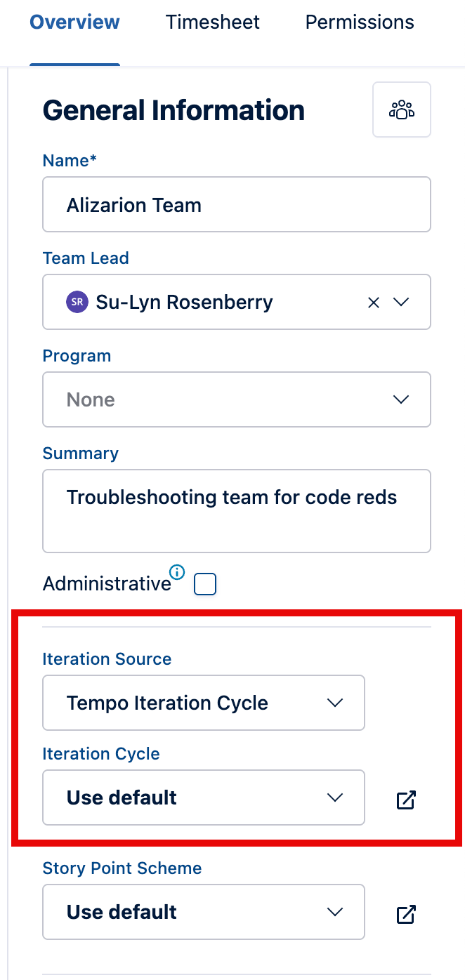Open the Team Lead dropdown
The width and height of the screenshot is (465, 980).
400,302
